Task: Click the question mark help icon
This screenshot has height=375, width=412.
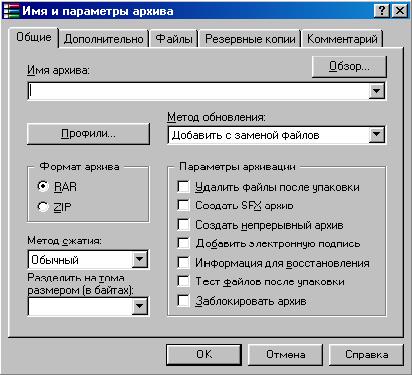Action: pyautogui.click(x=381, y=11)
